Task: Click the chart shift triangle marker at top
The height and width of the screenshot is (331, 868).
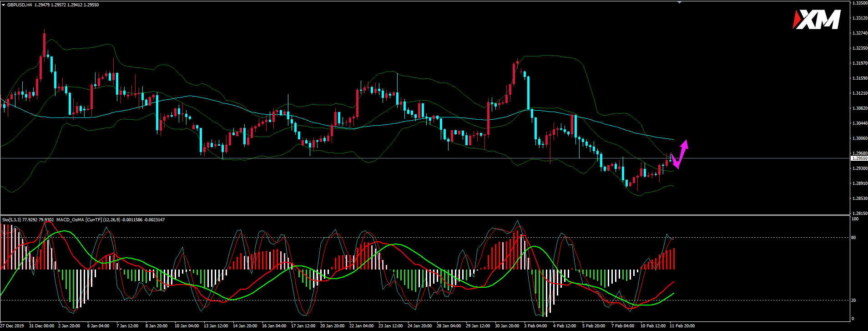Action: (x=679, y=2)
